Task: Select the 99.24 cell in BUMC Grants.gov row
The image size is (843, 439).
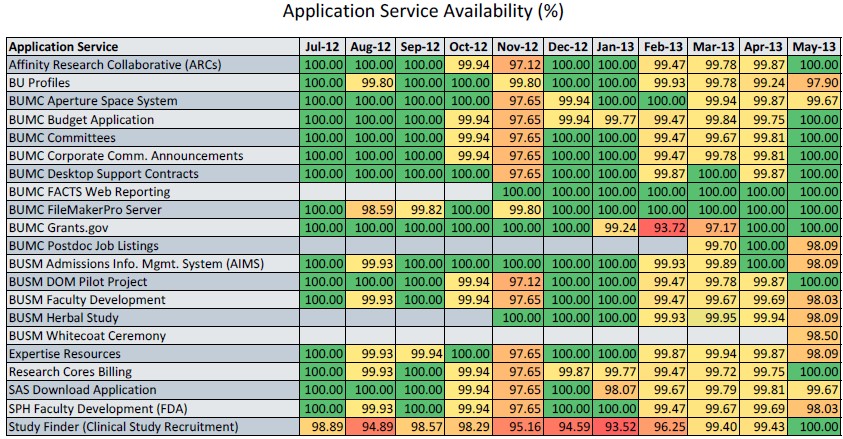Action: tap(615, 228)
